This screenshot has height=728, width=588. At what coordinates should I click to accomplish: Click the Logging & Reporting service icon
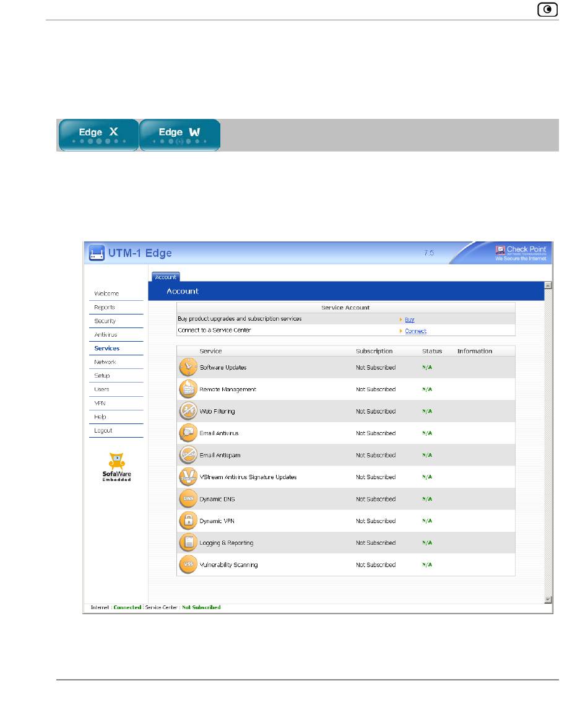pos(188,542)
